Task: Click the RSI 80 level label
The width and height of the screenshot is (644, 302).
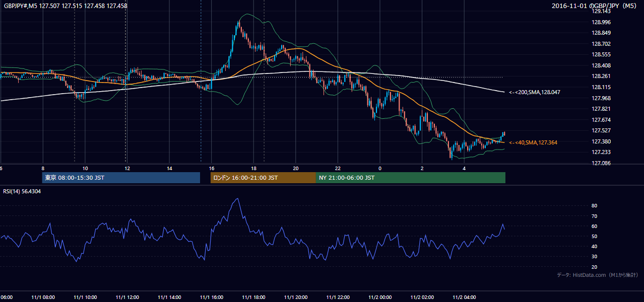Action: tap(594, 206)
